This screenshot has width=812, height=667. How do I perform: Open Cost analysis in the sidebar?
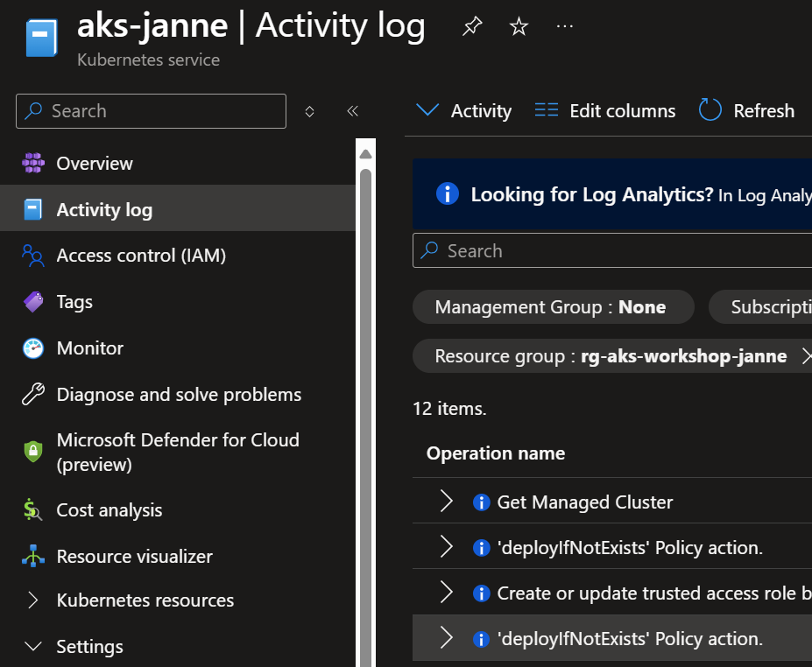point(178,510)
